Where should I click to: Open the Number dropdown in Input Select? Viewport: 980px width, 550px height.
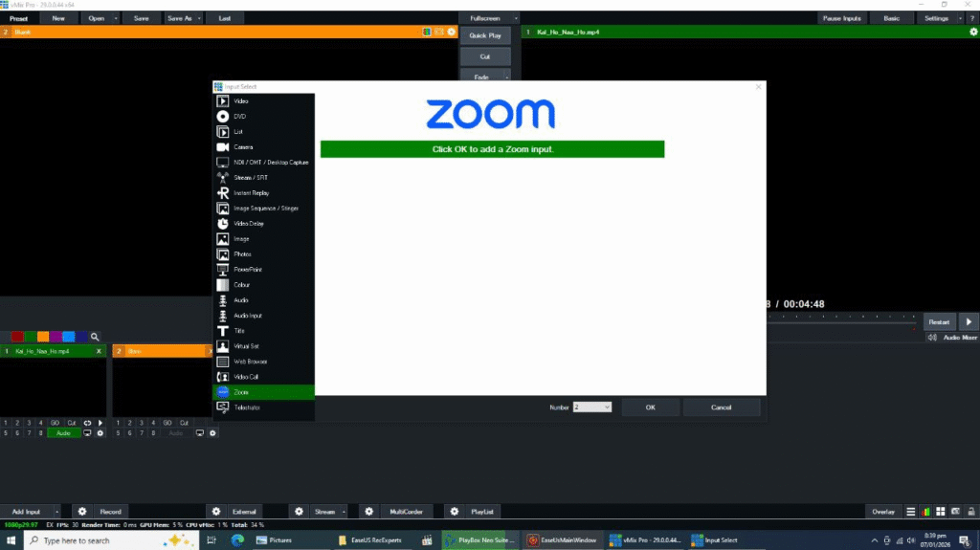coord(591,407)
